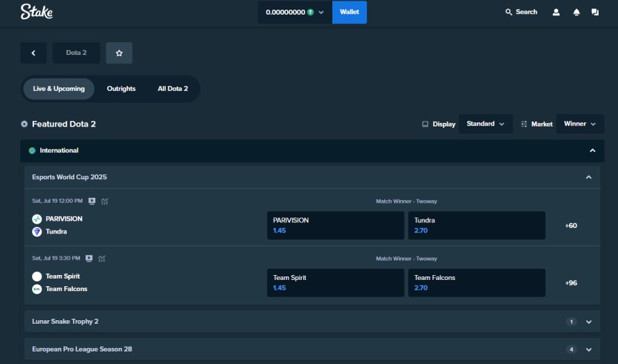Click the Tether currency coin icon
618x364 pixels.
tap(311, 13)
